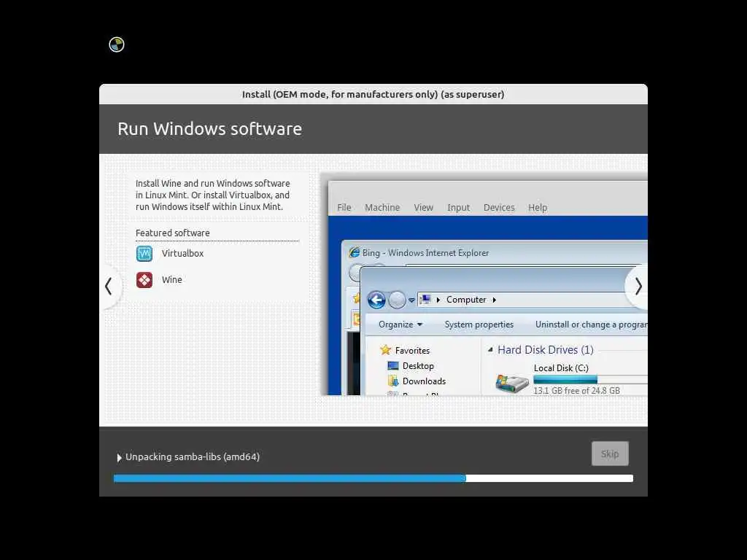Screen dimensions: 747x560
Task: Click the Run Windows software title
Action: click(209, 129)
